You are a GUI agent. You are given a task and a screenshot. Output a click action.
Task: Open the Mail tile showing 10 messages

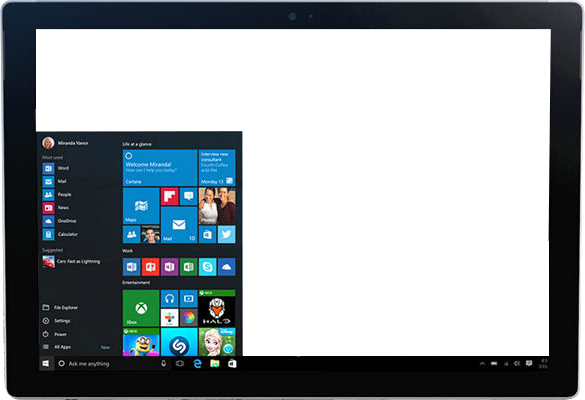(x=179, y=225)
